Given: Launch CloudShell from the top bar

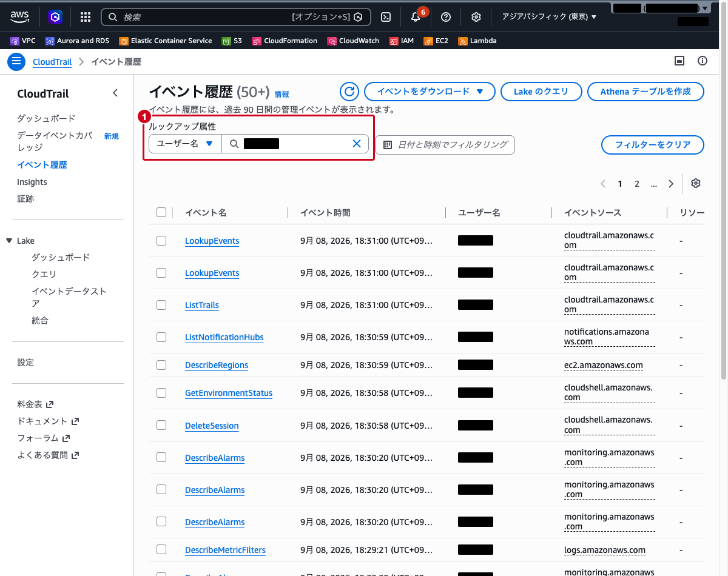Looking at the screenshot, I should click(x=385, y=17).
